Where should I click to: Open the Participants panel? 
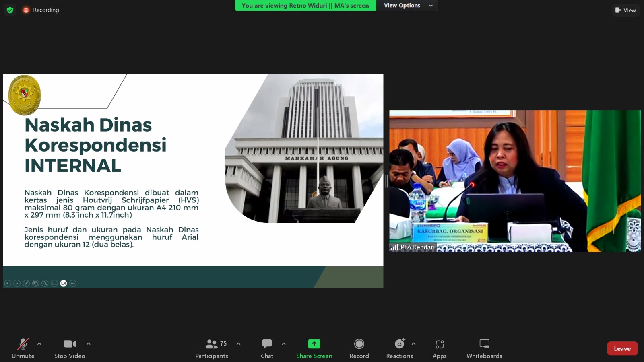pyautogui.click(x=212, y=348)
